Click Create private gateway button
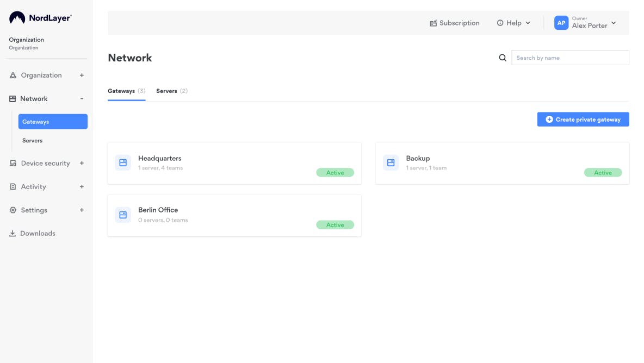This screenshot has height=363, width=644. [x=583, y=120]
